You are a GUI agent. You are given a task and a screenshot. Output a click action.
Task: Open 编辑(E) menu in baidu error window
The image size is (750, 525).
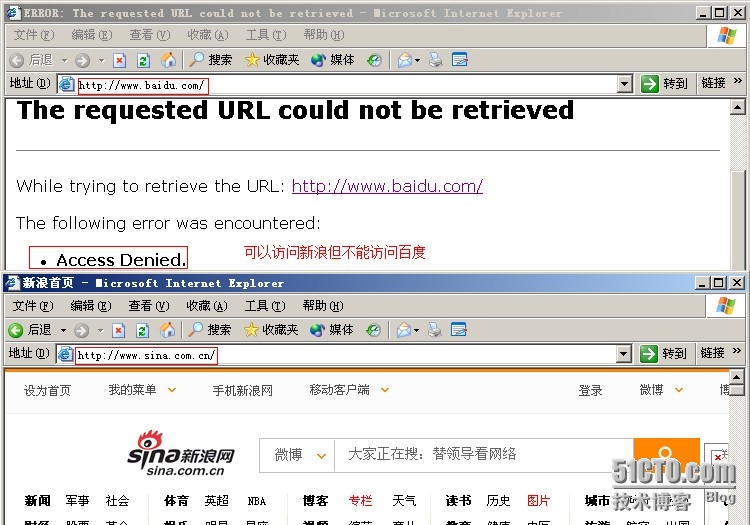[x=91, y=35]
